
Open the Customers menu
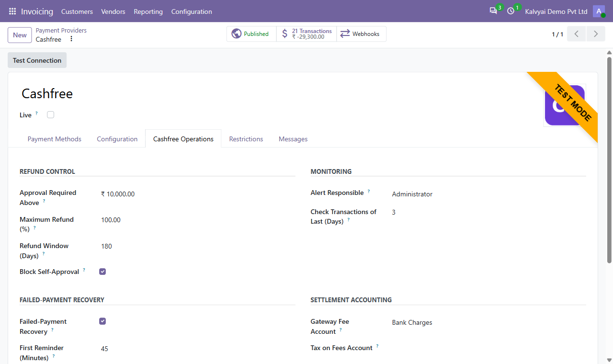pyautogui.click(x=77, y=11)
